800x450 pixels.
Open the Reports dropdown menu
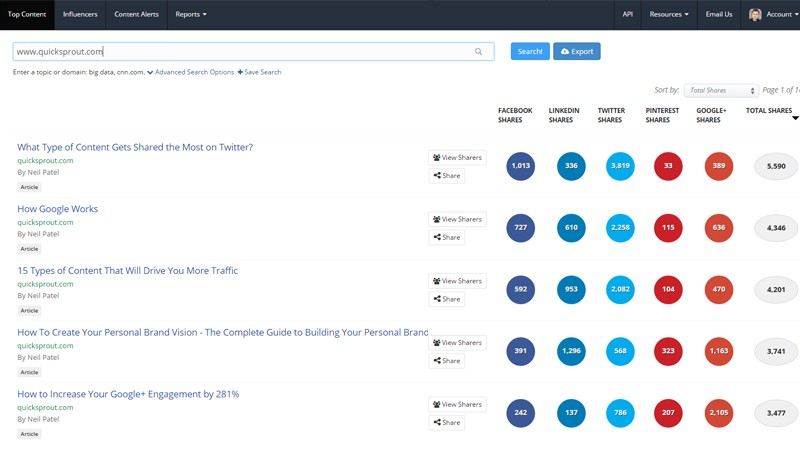click(x=191, y=14)
